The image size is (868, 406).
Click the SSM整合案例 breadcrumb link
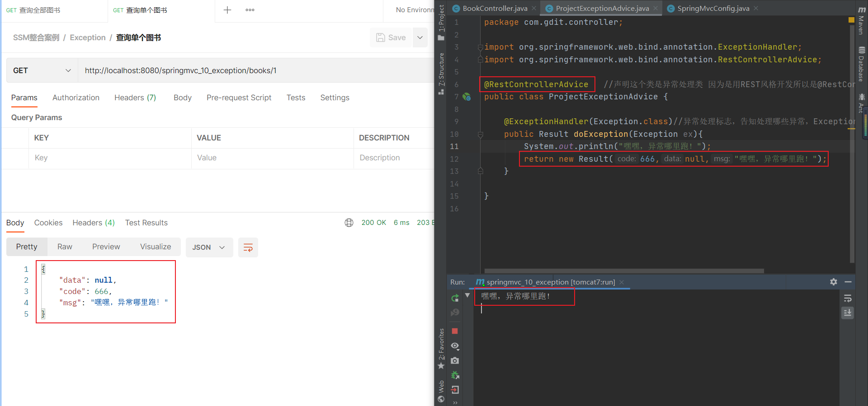36,37
